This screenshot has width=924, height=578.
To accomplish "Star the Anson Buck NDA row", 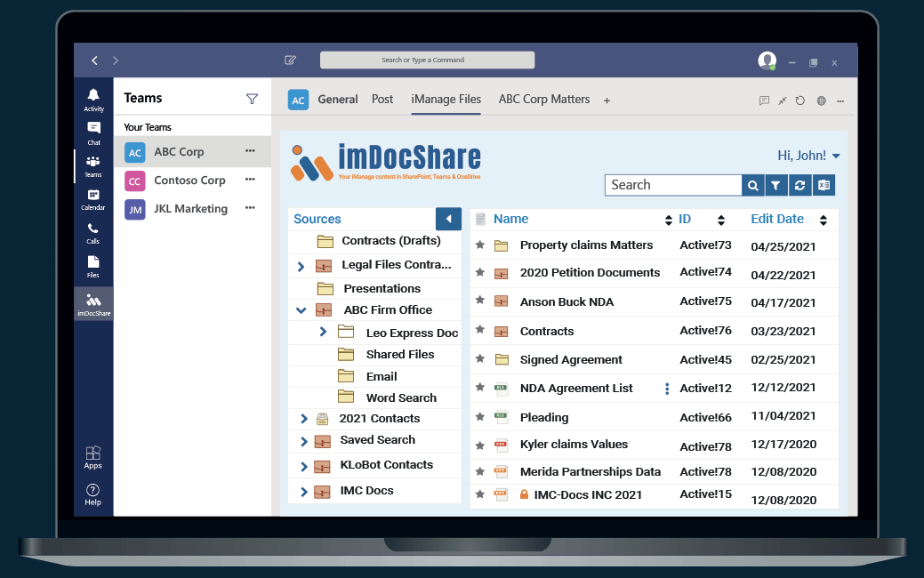I will tap(480, 300).
